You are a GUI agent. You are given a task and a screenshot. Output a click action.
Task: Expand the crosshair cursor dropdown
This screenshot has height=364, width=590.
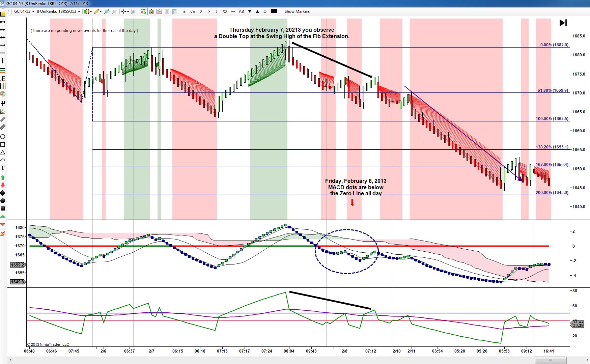click(128, 11)
